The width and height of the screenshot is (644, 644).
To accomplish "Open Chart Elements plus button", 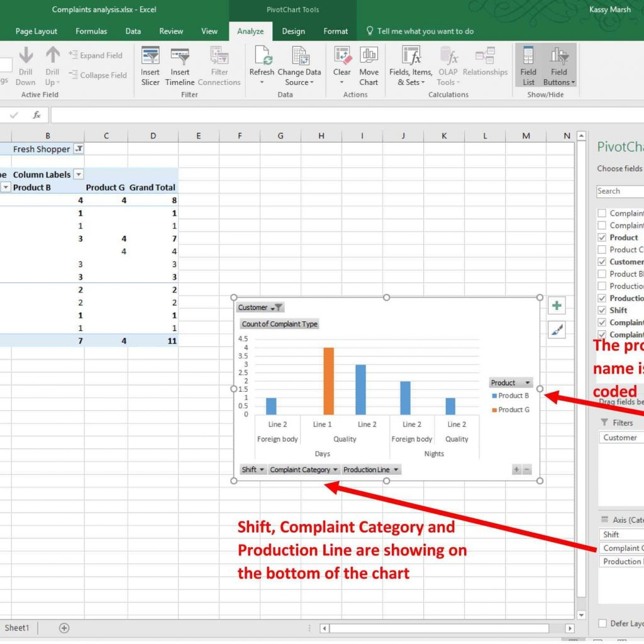I will pos(557,306).
